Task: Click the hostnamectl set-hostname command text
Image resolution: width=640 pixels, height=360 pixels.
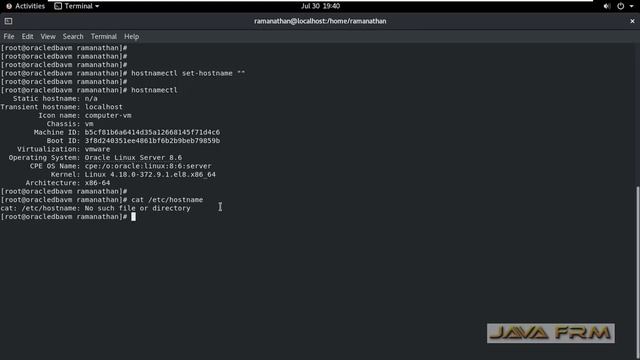Action: click(188, 73)
